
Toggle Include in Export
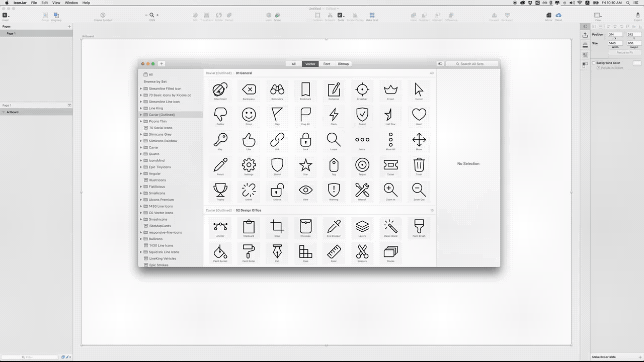[x=599, y=68]
